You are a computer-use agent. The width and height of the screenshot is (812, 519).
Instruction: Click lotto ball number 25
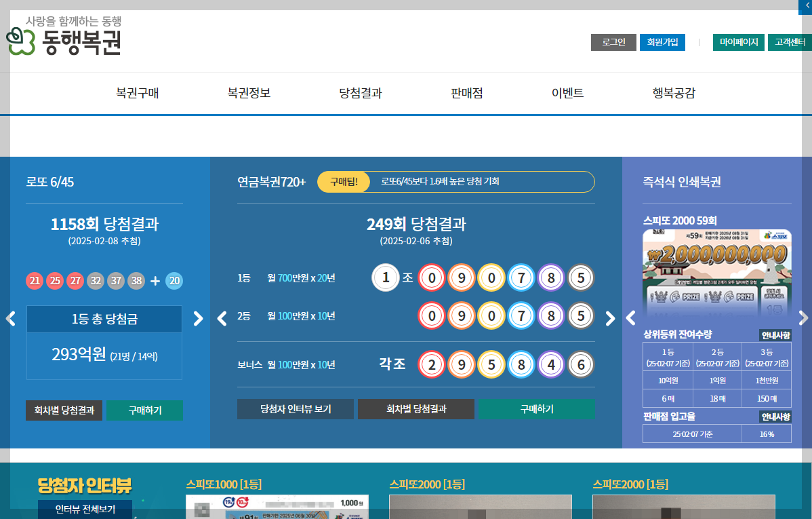point(55,280)
